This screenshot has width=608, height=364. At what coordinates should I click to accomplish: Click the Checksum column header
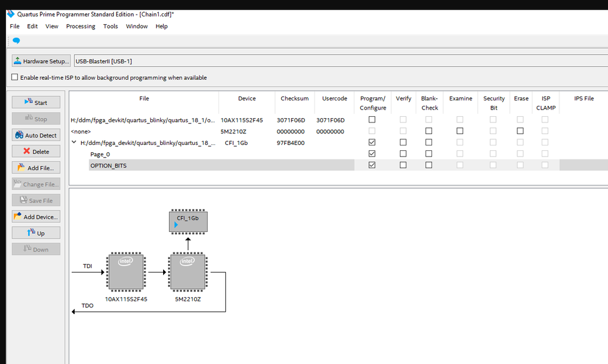[x=295, y=99]
